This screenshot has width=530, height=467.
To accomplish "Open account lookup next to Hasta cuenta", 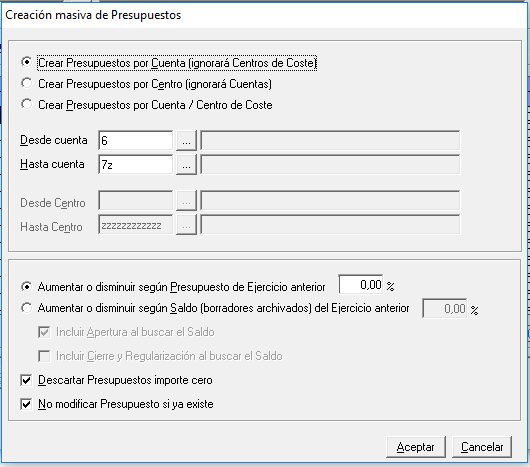I will [186, 165].
